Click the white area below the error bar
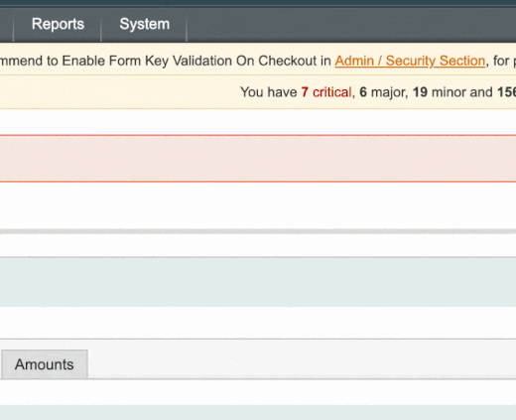Screen dimensions: 516x420 (258, 206)
